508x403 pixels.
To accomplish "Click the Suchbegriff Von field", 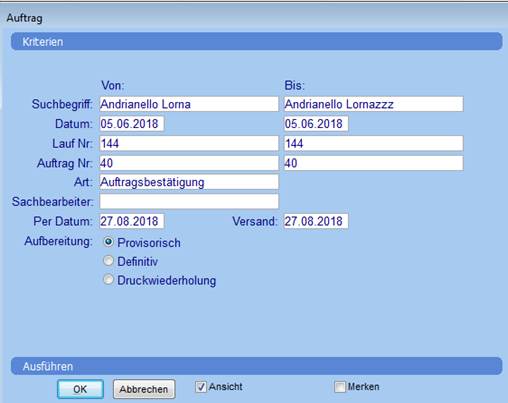I will pos(189,104).
